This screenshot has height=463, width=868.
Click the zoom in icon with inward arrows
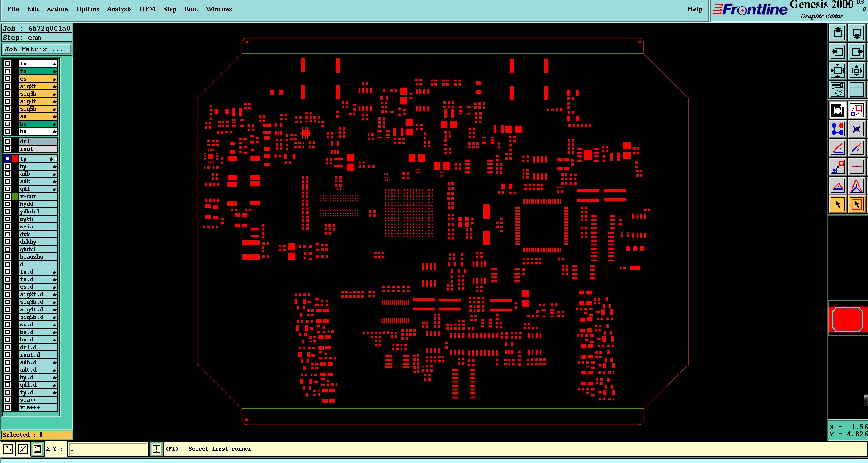838,71
